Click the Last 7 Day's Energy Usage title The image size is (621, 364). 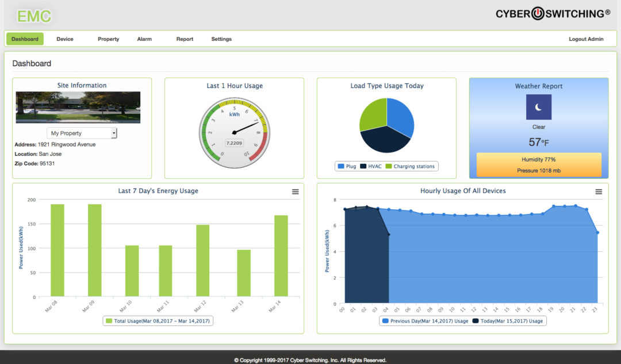(x=158, y=190)
